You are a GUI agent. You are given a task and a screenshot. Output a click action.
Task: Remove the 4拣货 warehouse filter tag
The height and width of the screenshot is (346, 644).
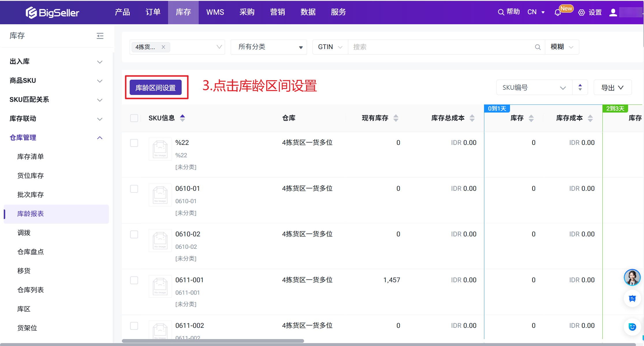[163, 47]
